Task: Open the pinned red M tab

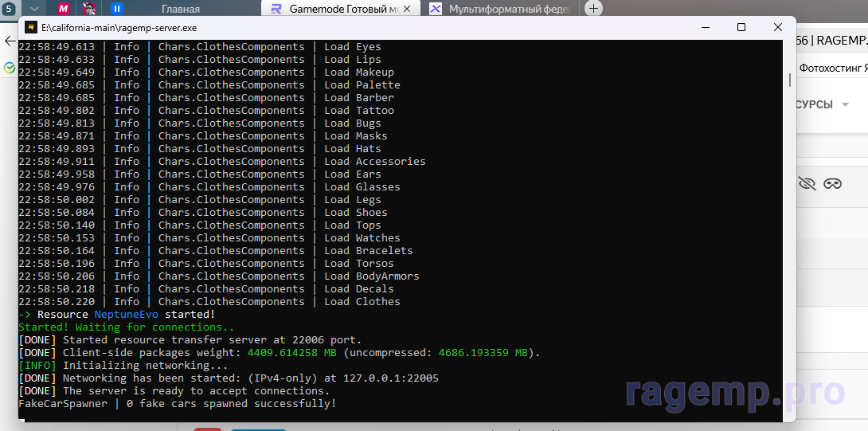Action: click(63, 9)
